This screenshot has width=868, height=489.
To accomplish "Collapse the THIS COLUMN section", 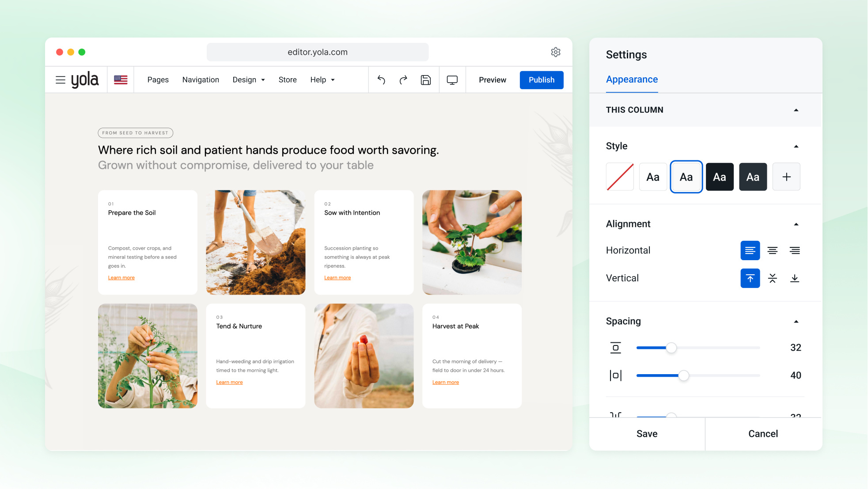I will (796, 110).
